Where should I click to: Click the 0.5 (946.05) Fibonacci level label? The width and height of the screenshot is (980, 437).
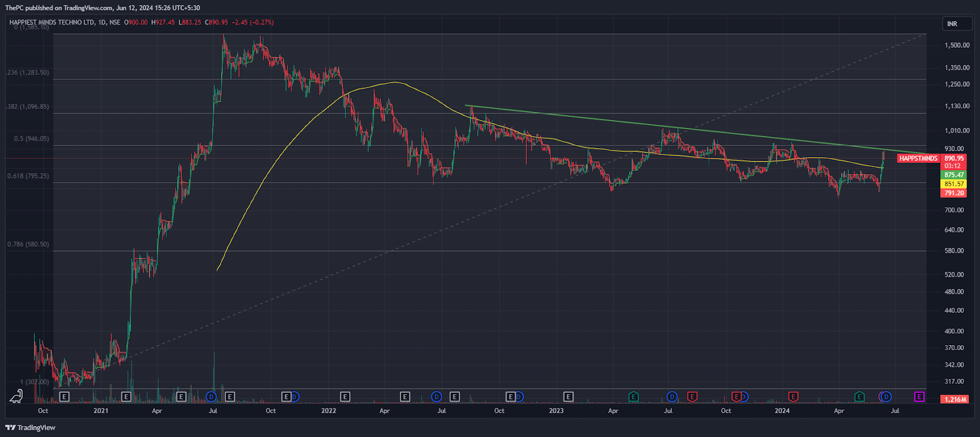coord(31,139)
